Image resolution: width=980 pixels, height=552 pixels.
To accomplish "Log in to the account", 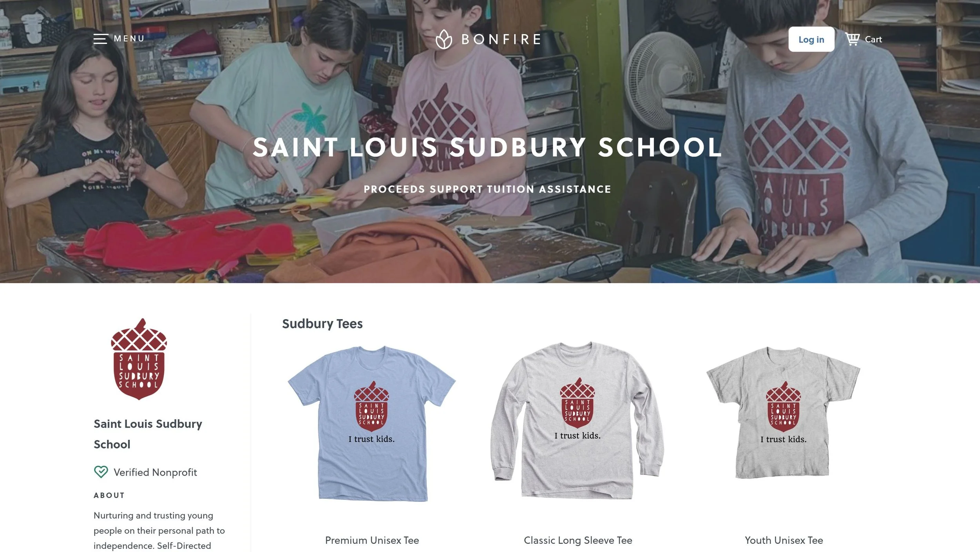I will (811, 39).
